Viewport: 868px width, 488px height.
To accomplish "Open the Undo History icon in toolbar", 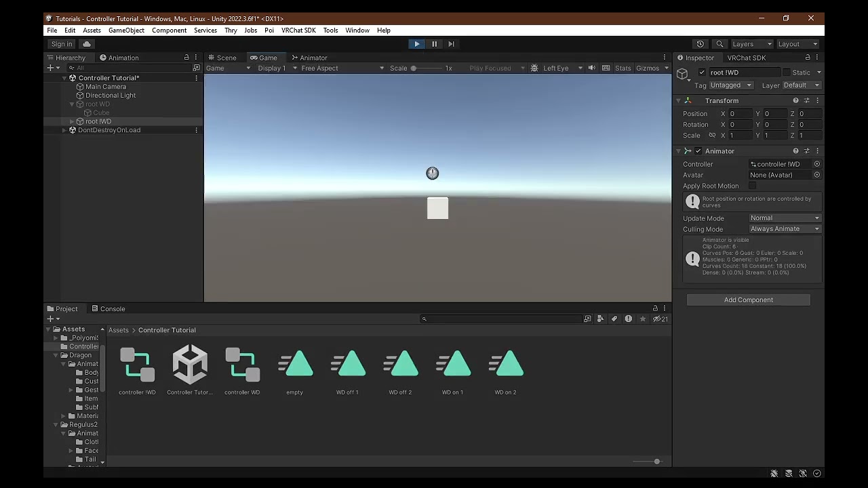I will [x=701, y=44].
